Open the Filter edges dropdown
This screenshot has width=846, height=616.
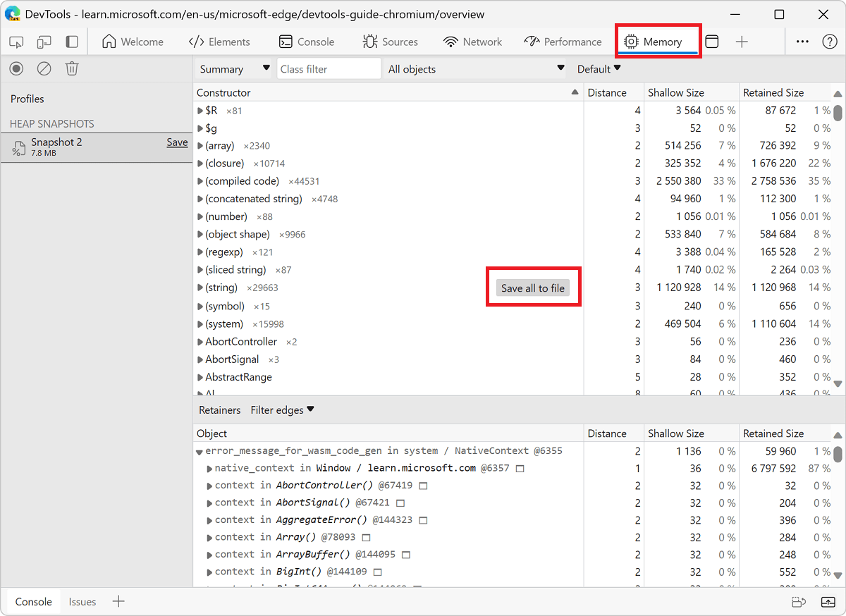282,409
